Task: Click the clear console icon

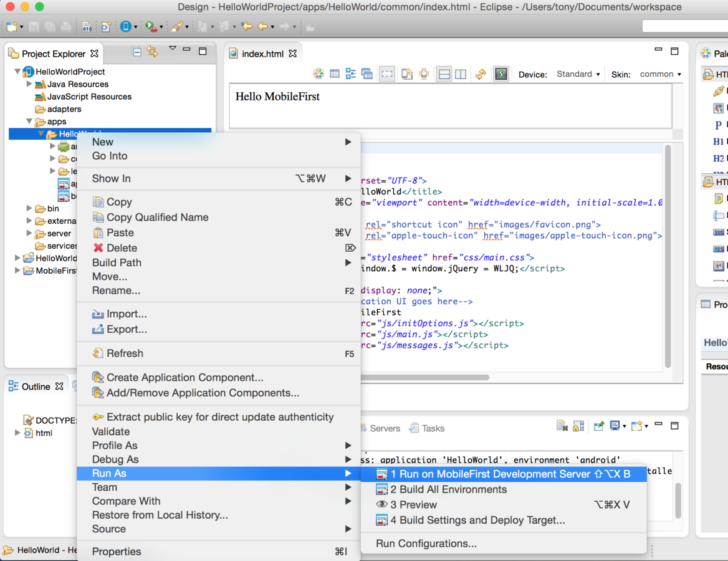Action: click(x=562, y=426)
